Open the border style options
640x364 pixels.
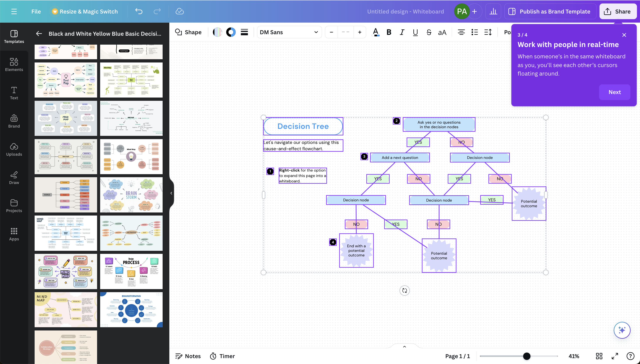coord(244,32)
